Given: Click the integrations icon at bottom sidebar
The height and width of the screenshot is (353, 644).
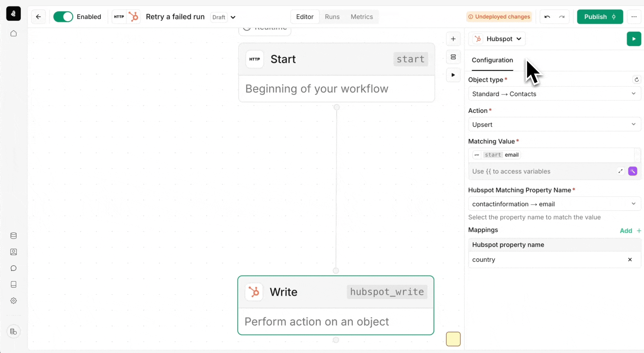Looking at the screenshot, I should [13, 332].
